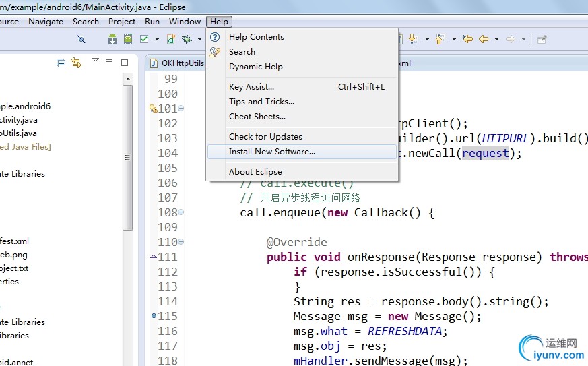Click the highlighted request variable in code
This screenshot has height=366, width=588.
tap(485, 153)
